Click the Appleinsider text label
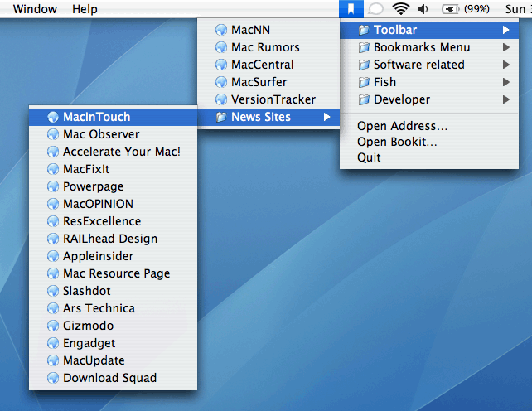This screenshot has width=532, height=411. pos(98,256)
